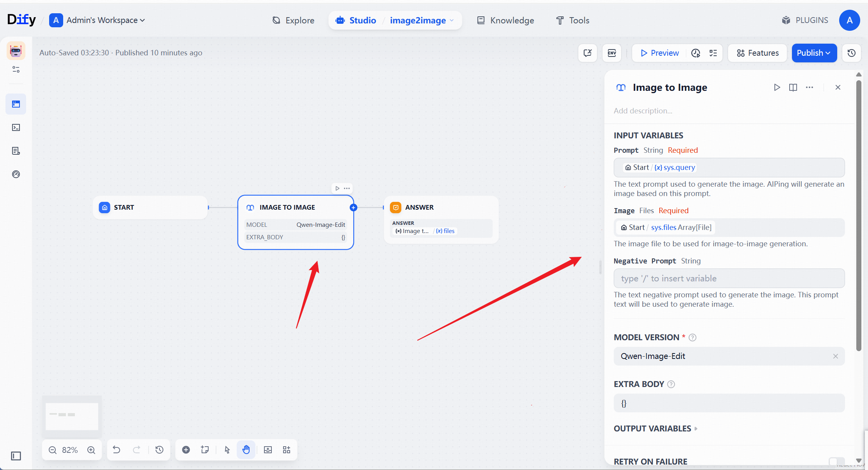Viewport: 868px width, 470px height.
Task: Click the Negative Prompt input field
Action: coord(729,279)
